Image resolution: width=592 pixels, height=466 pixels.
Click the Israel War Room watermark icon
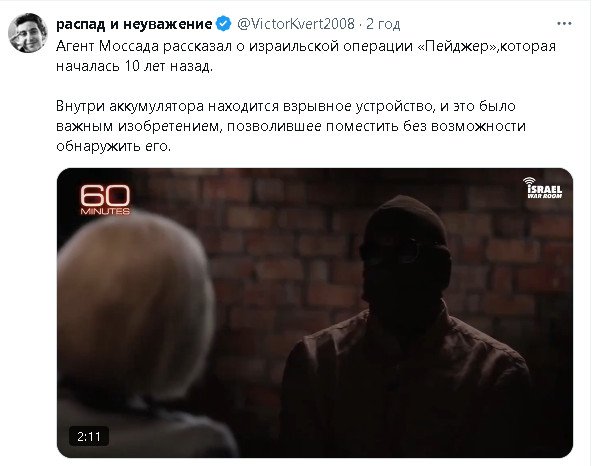(x=544, y=188)
